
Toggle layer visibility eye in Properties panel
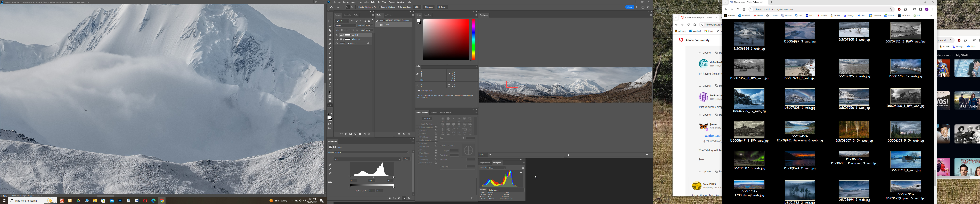404,198
